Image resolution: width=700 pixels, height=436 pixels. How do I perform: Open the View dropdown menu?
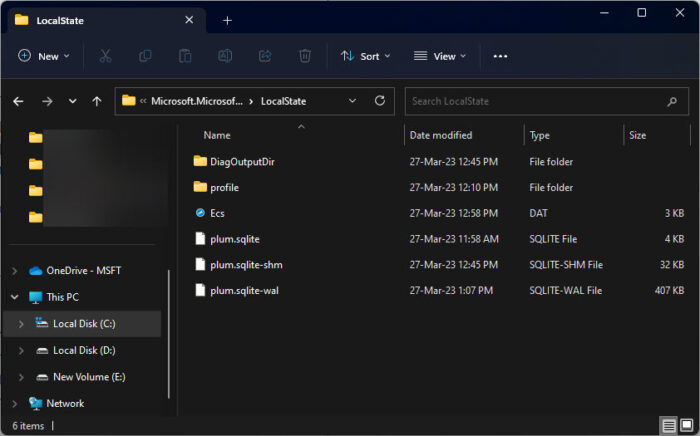440,56
